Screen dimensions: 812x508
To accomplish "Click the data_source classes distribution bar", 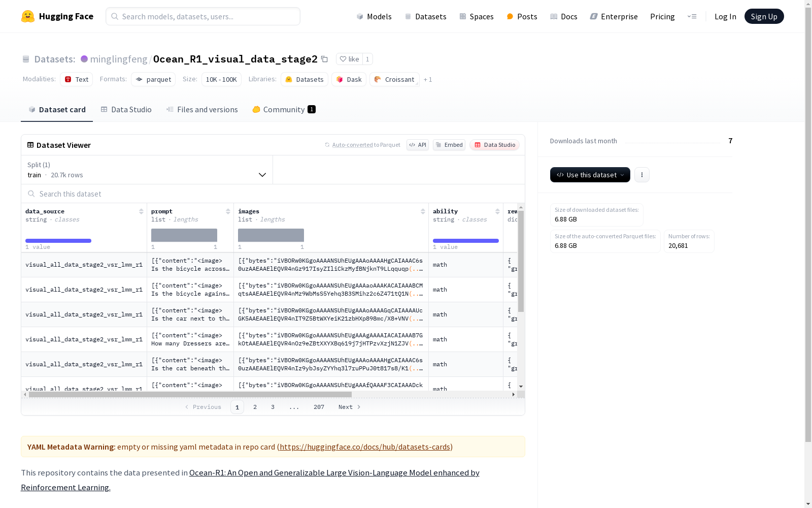I will (58, 241).
